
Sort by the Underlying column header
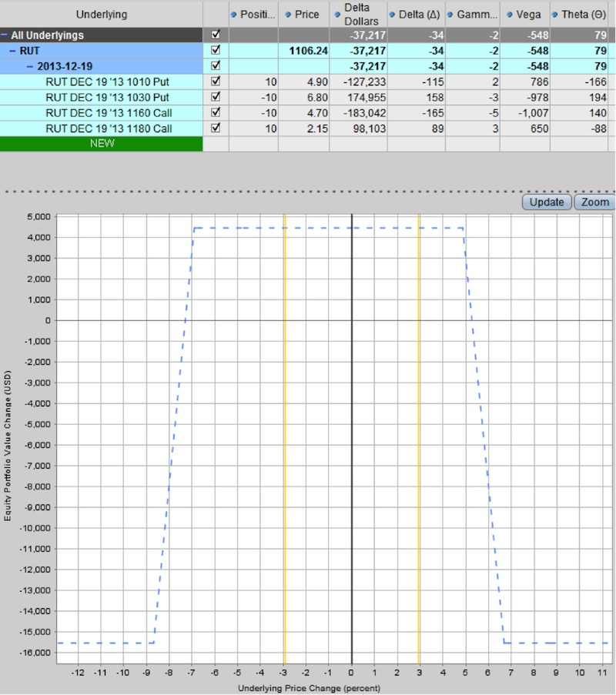[102, 14]
